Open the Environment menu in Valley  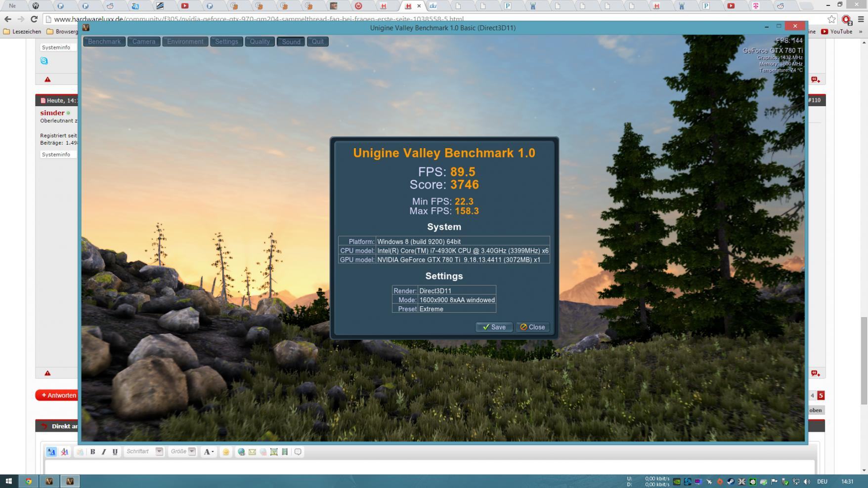185,41
